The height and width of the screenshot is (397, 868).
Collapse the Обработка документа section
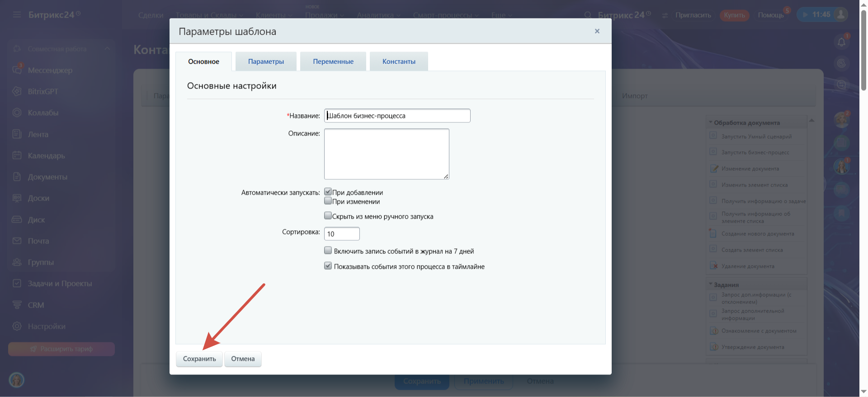711,122
